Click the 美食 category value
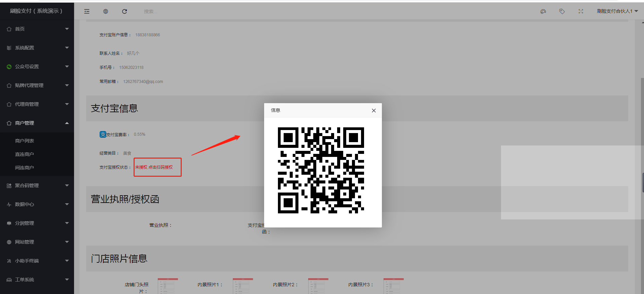The image size is (644, 294). (127, 153)
